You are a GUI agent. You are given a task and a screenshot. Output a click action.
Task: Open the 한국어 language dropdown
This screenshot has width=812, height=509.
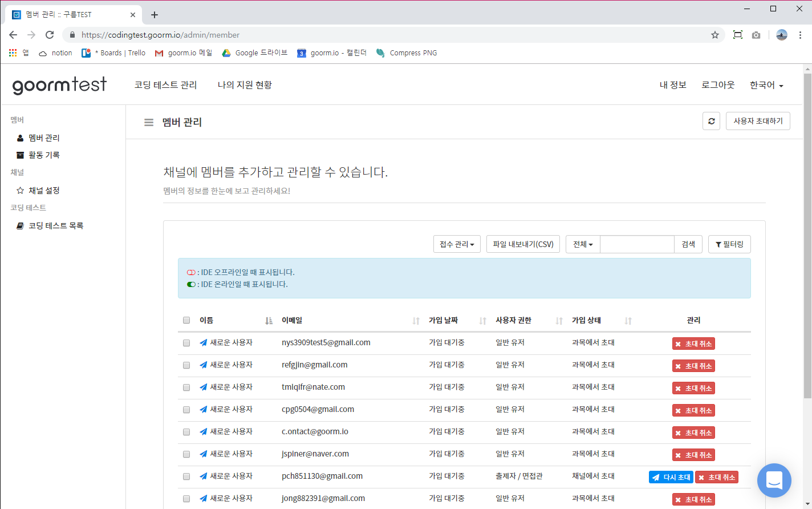[766, 85]
